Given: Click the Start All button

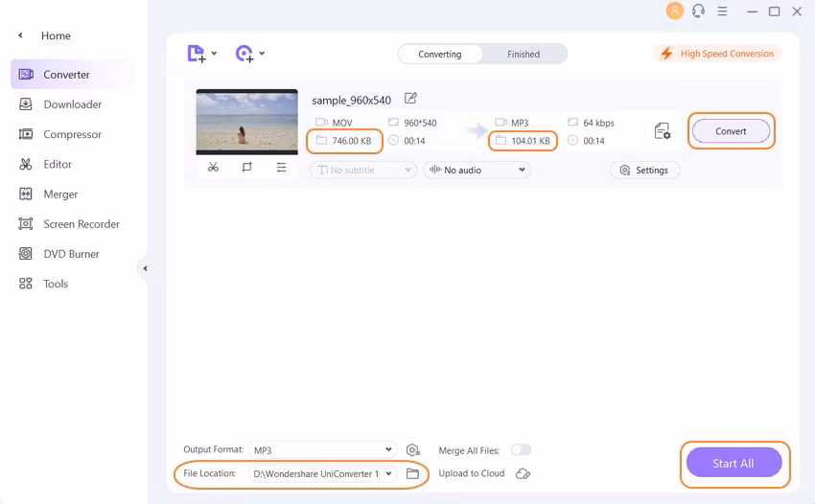Looking at the screenshot, I should (733, 464).
